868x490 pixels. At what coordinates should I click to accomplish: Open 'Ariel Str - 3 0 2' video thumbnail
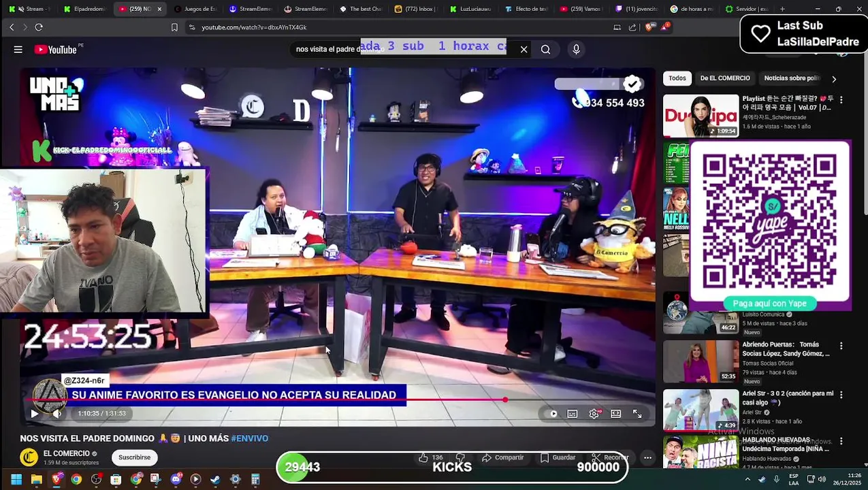(701, 410)
